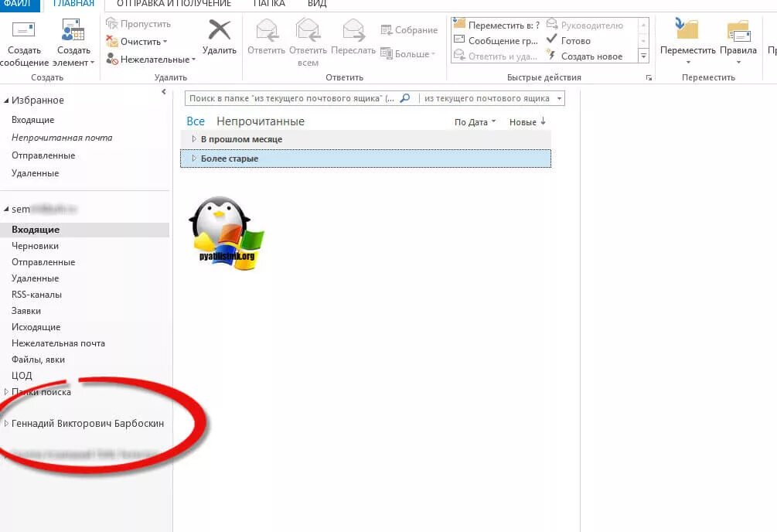Open the Заявки folder

tap(26, 312)
